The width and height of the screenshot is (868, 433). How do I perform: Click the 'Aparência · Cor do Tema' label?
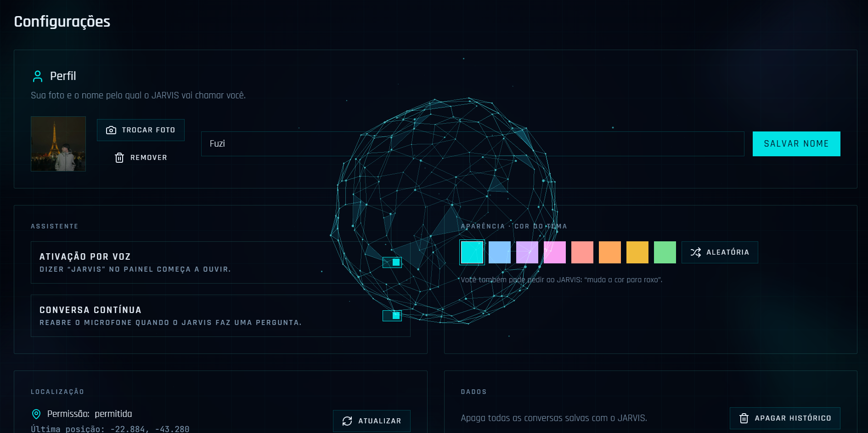point(514,226)
